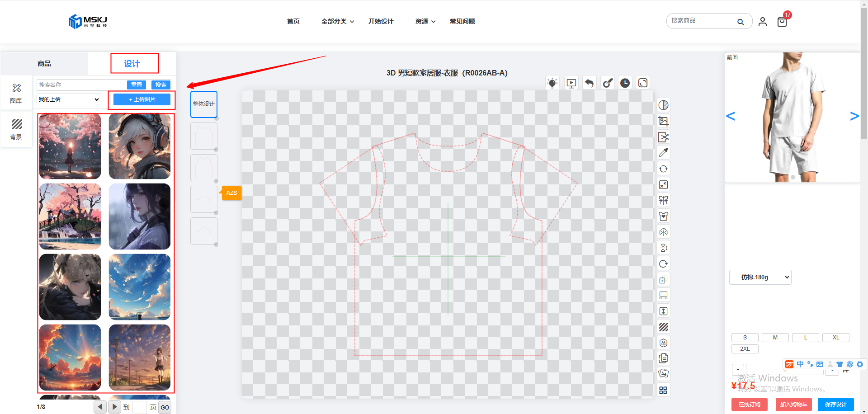Switch to the 商品 tab

pyautogui.click(x=44, y=64)
